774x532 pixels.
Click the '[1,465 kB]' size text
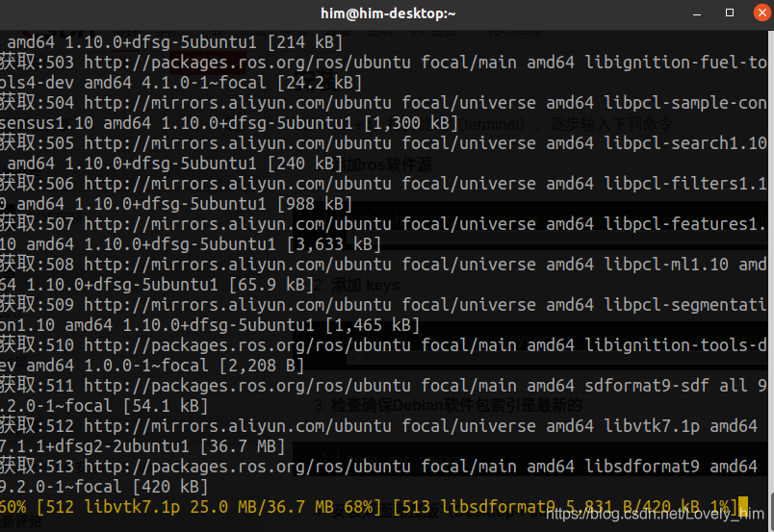pyautogui.click(x=373, y=325)
